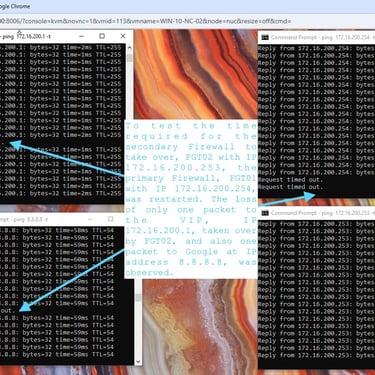Viewport: 375px width, 375px height.
Task: Select the title bar of the ping 172.16.200.253 window
Action: tap(316, 213)
